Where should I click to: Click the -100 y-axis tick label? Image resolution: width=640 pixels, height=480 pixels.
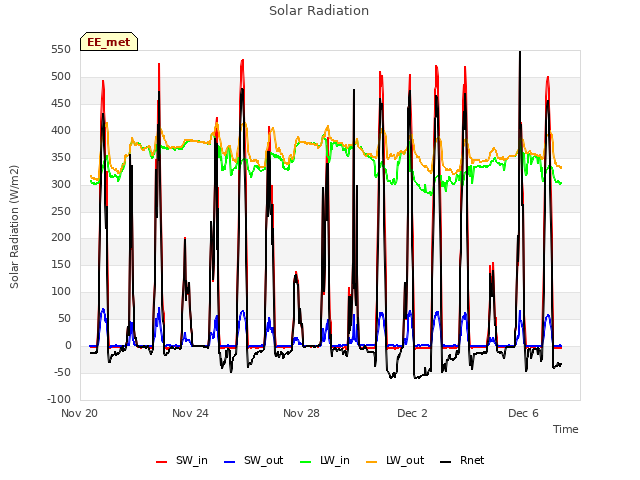pyautogui.click(x=59, y=399)
